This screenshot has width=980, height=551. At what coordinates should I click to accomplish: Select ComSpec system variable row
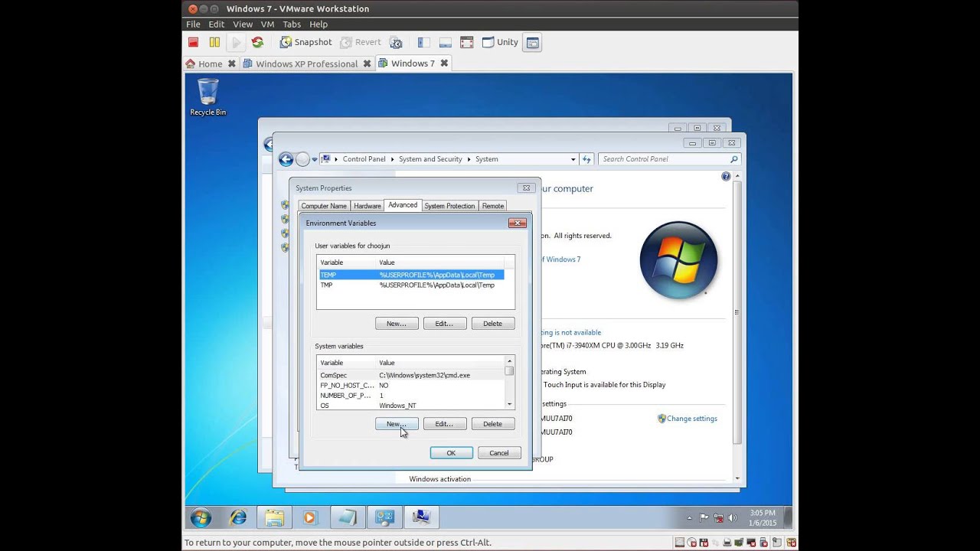(411, 375)
